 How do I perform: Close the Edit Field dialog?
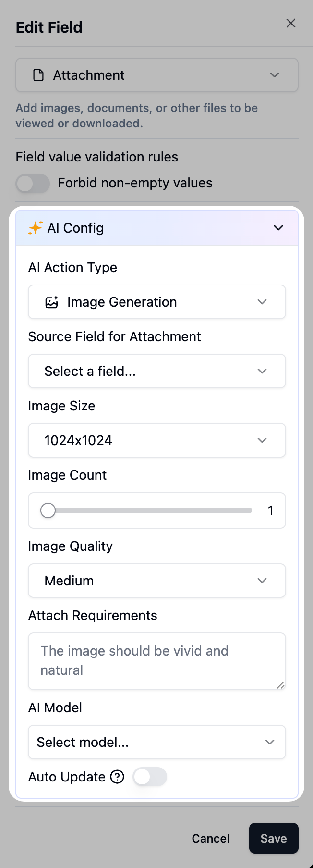point(291,23)
